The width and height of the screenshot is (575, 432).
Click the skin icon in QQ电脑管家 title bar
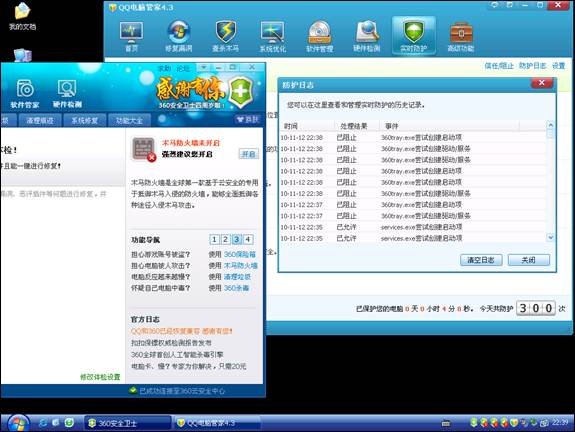(x=510, y=5)
